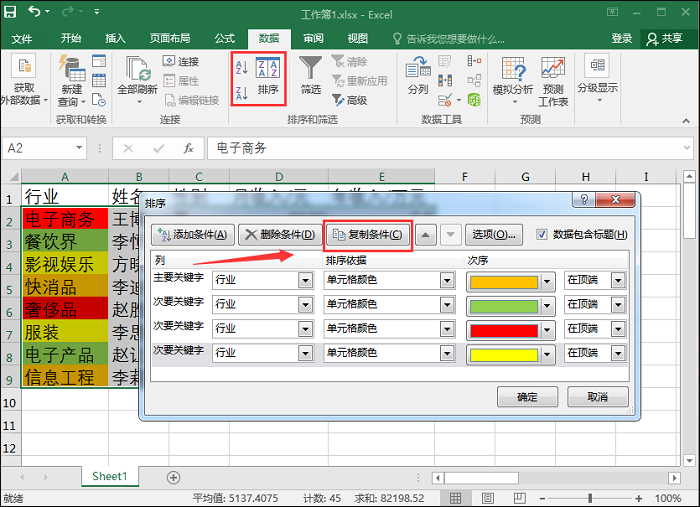Expand last row On Top position dropdown
The height and width of the screenshot is (507, 700).
pos(618,354)
